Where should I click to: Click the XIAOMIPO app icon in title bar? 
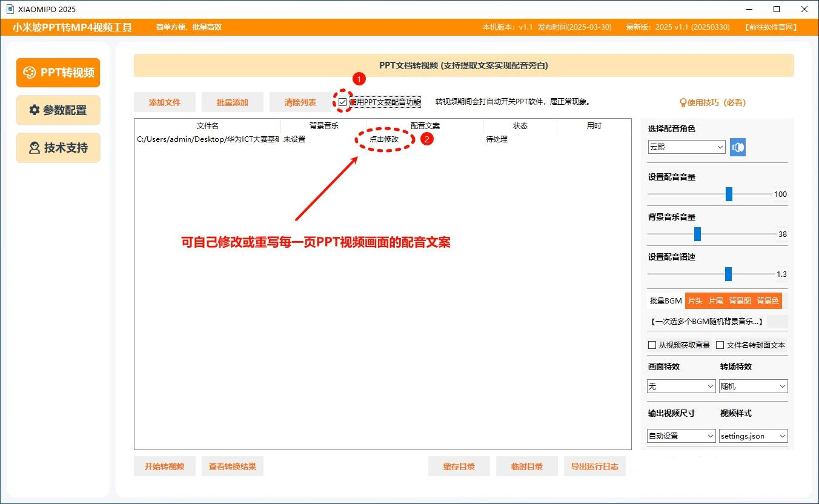10,9
